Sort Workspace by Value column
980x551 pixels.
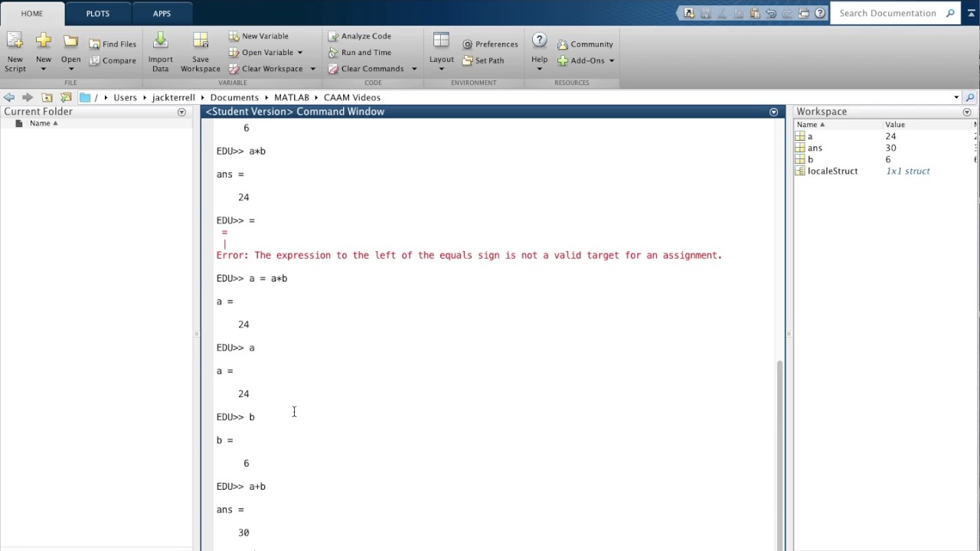(x=895, y=124)
